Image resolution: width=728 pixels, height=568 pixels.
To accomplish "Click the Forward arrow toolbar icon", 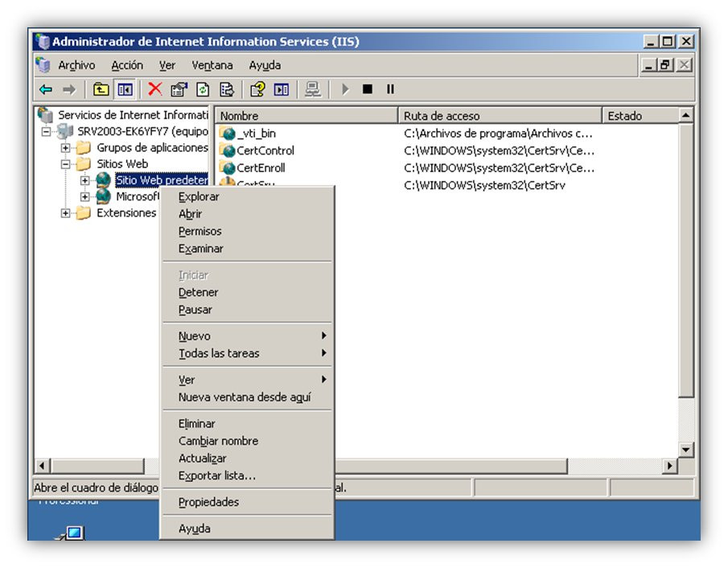I will (69, 89).
